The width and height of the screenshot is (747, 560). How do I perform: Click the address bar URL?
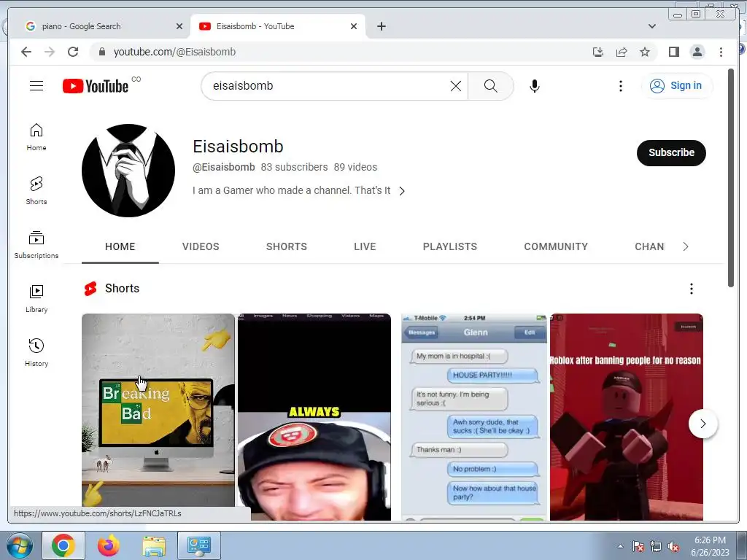click(174, 52)
